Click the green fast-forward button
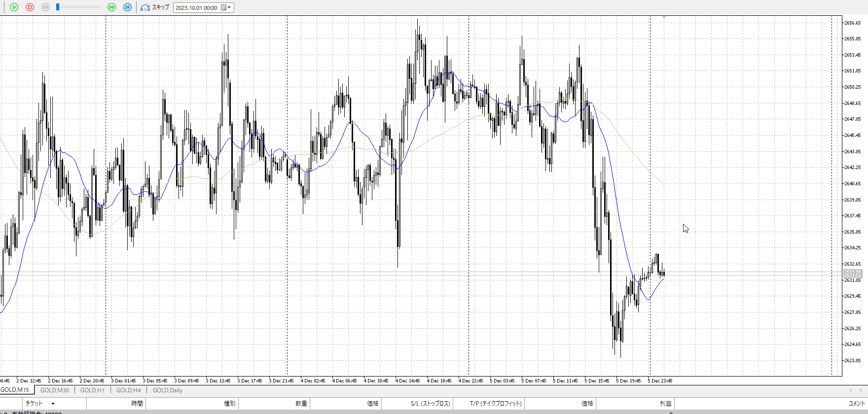This screenshot has height=414, width=868. (111, 7)
